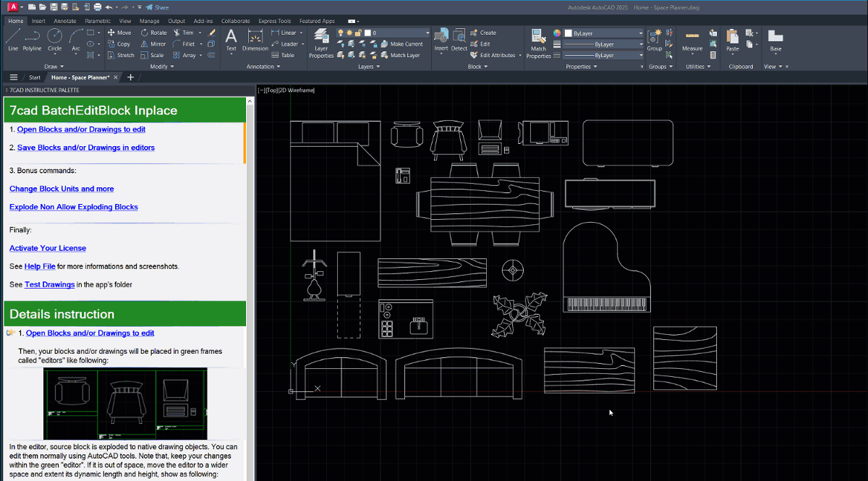This screenshot has height=481, width=868.
Task: Toggle layer 0 on/off light bulb
Action: coord(341,33)
